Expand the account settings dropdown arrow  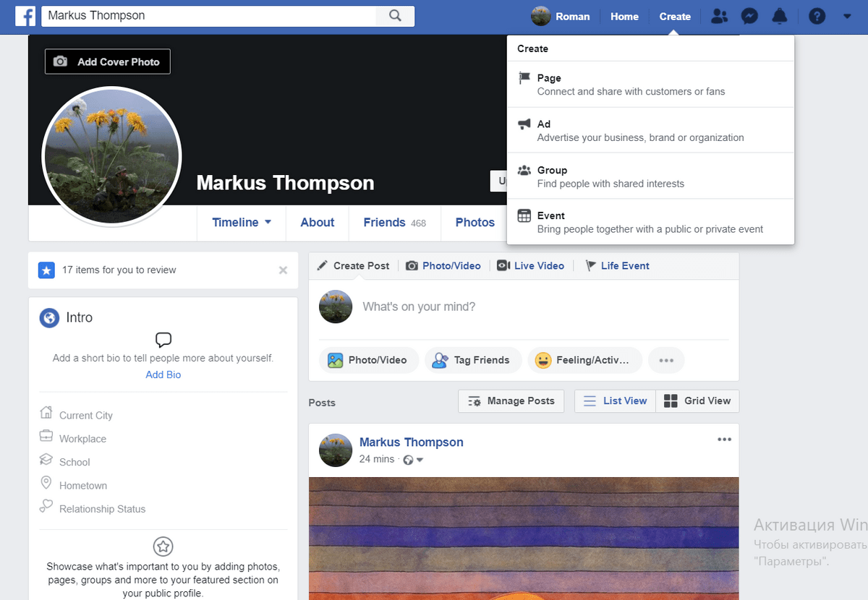(847, 17)
